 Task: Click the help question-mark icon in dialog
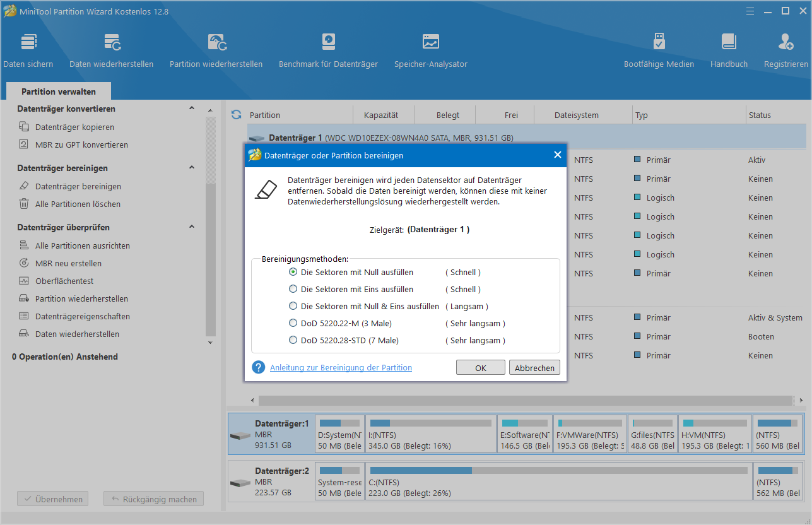(x=258, y=367)
